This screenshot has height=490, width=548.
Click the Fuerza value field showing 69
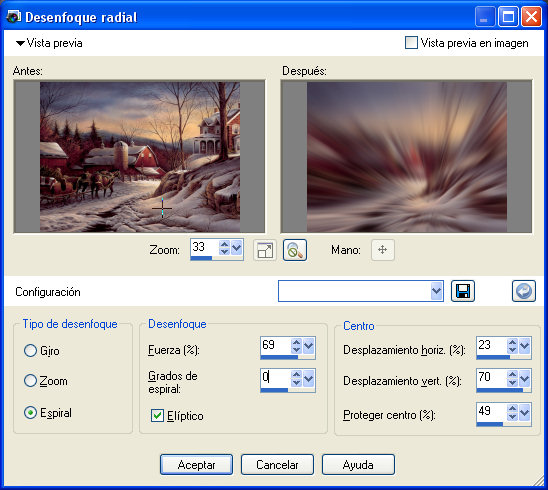(276, 346)
